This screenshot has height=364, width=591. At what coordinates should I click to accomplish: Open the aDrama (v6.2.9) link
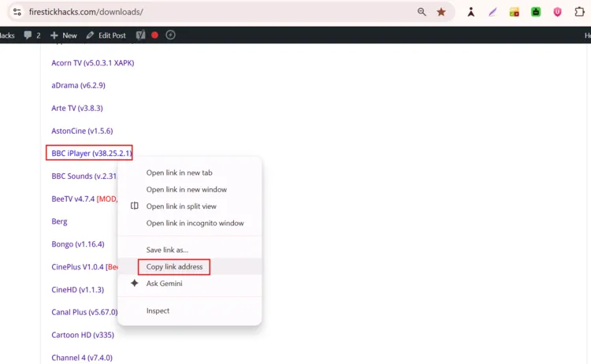tap(78, 86)
